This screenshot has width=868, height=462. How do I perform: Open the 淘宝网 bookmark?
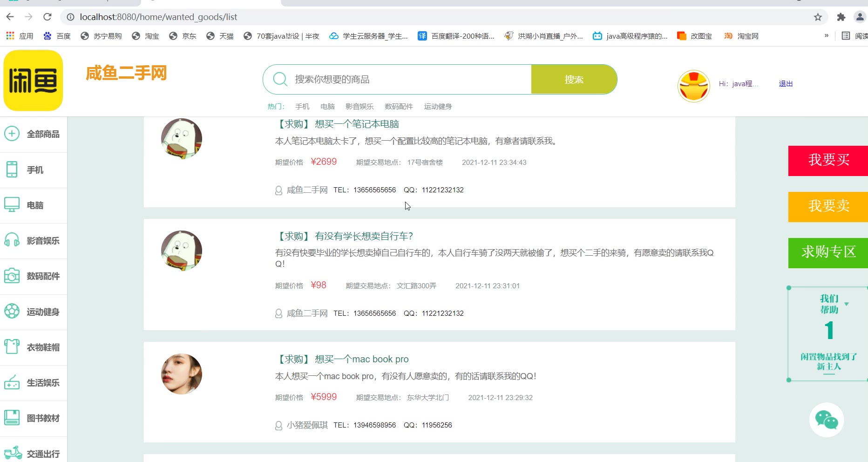click(741, 36)
